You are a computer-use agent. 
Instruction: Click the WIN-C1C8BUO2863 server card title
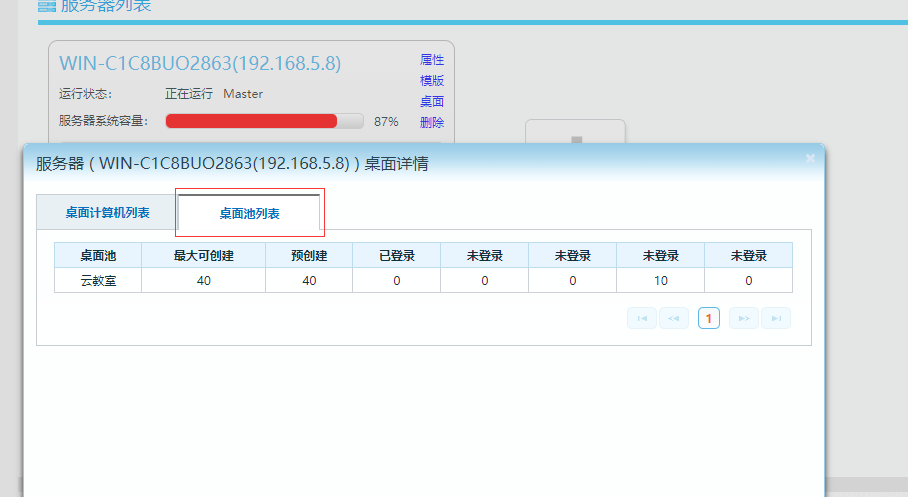pos(200,64)
